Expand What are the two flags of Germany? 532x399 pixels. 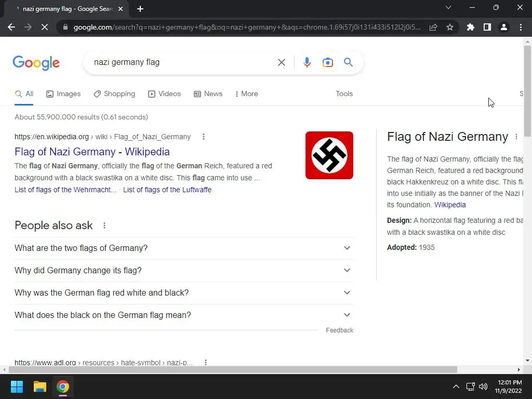pyautogui.click(x=184, y=248)
